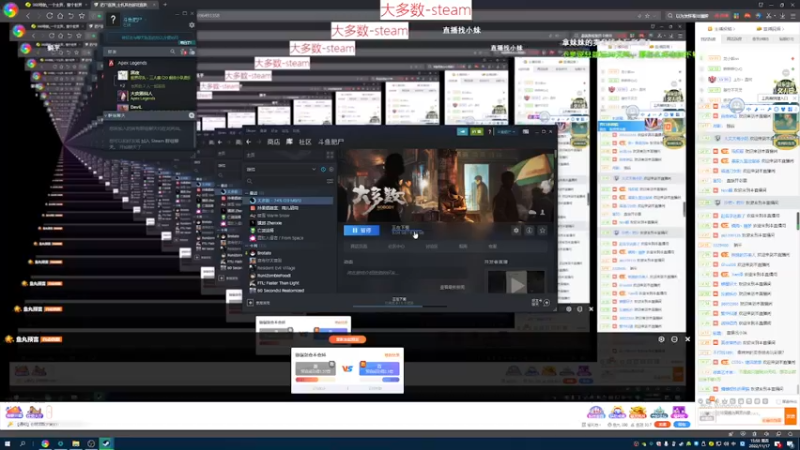Click the friends list search magnifier icon
The image size is (800, 450).
click(x=173, y=52)
